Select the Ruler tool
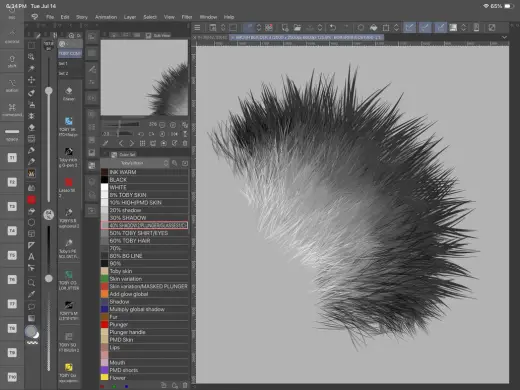 click(31, 245)
